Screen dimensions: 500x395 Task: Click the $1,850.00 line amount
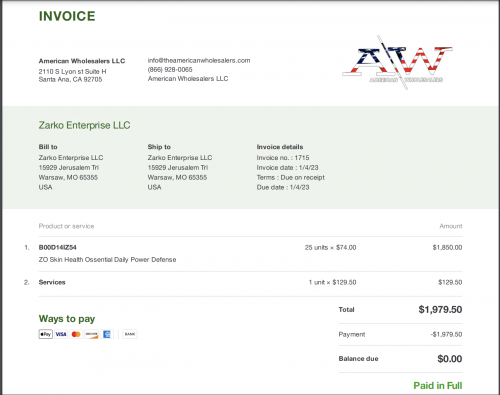tap(447, 247)
